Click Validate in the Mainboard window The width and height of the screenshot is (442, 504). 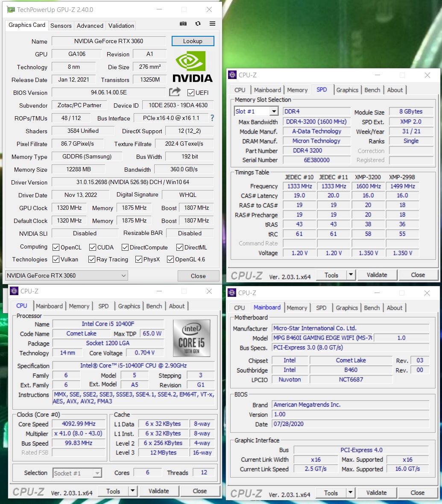click(x=377, y=493)
